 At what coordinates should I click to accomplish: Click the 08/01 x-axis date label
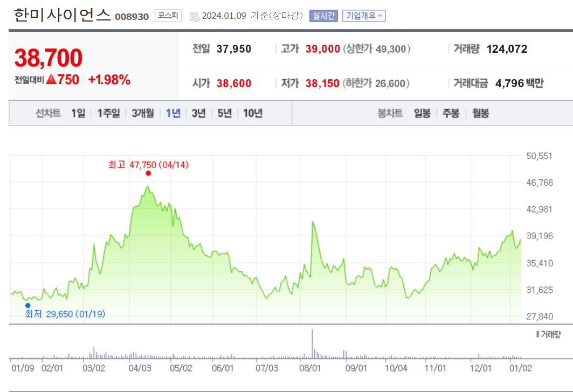310,368
